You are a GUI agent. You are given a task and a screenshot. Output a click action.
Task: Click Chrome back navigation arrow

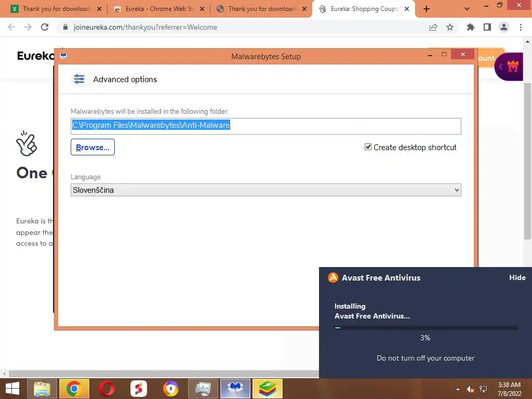[11, 27]
